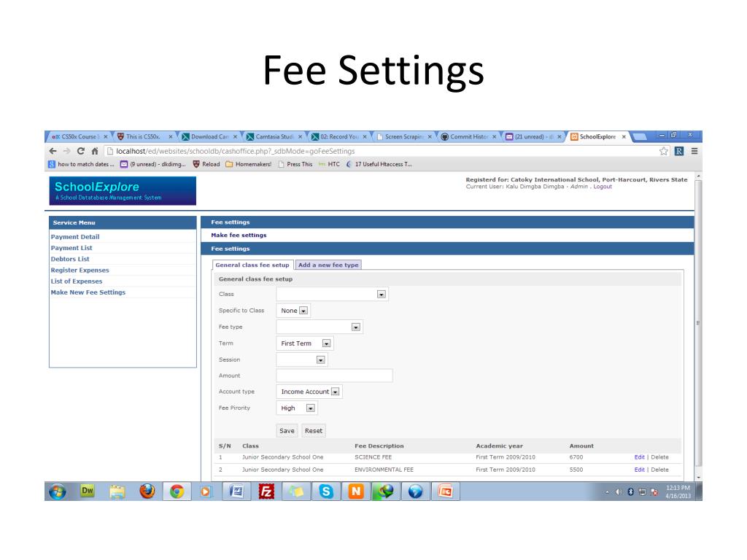Viewport: 747px width, 560px height.
Task: Open Payment Detail in Service Menu
Action: 75,237
